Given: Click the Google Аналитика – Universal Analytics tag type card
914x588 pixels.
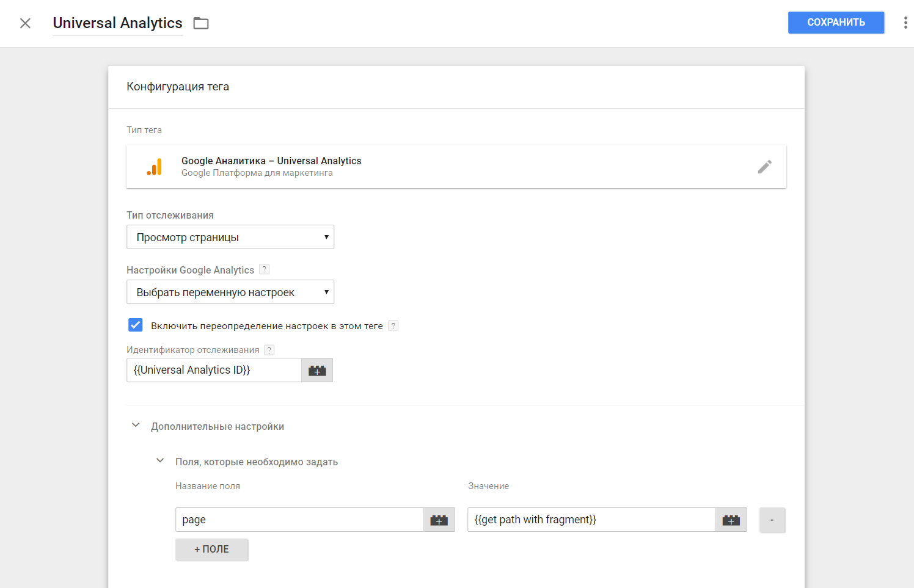Looking at the screenshot, I should [456, 167].
